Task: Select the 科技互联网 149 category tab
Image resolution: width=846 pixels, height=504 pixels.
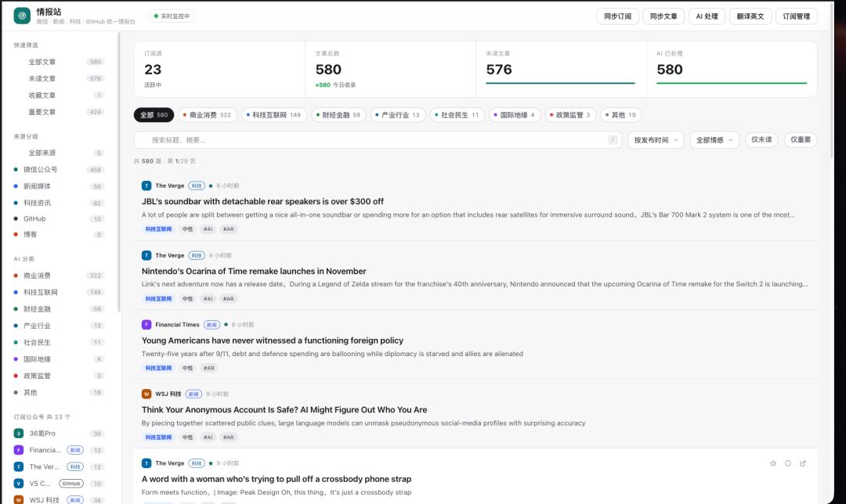Action: click(x=273, y=115)
